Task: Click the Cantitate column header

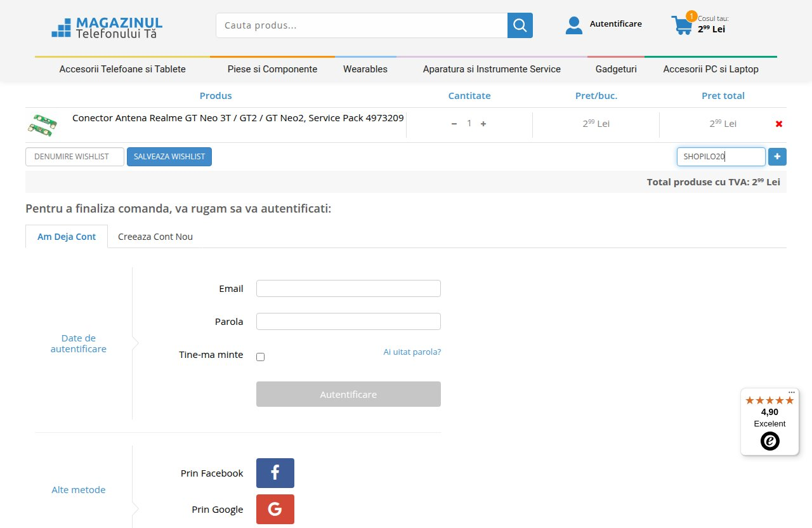Action: coord(469,96)
